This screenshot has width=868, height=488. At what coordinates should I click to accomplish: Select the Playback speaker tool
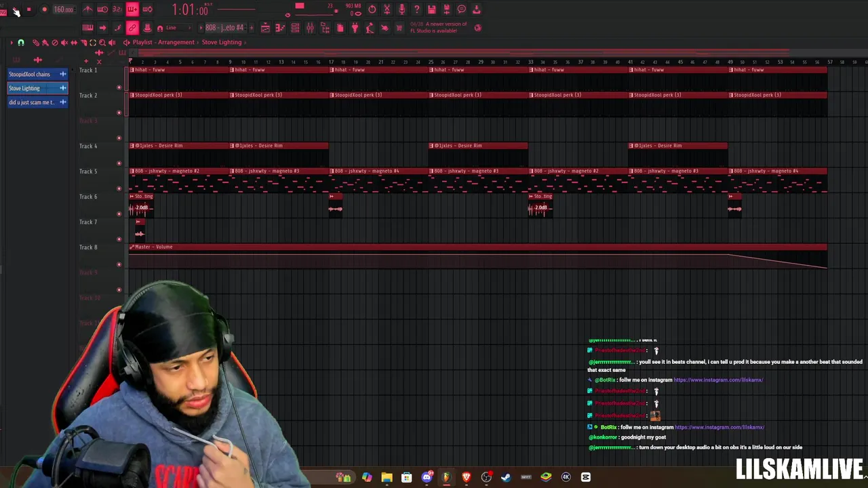[x=112, y=43]
